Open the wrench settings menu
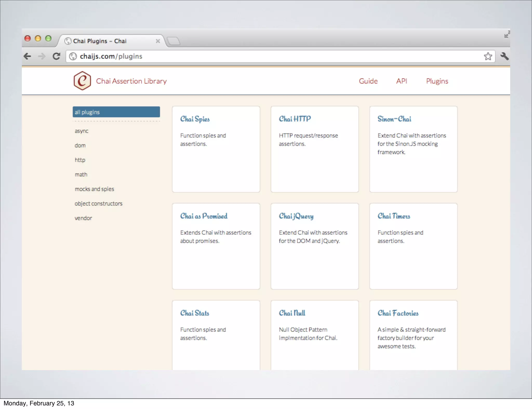 pyautogui.click(x=504, y=56)
